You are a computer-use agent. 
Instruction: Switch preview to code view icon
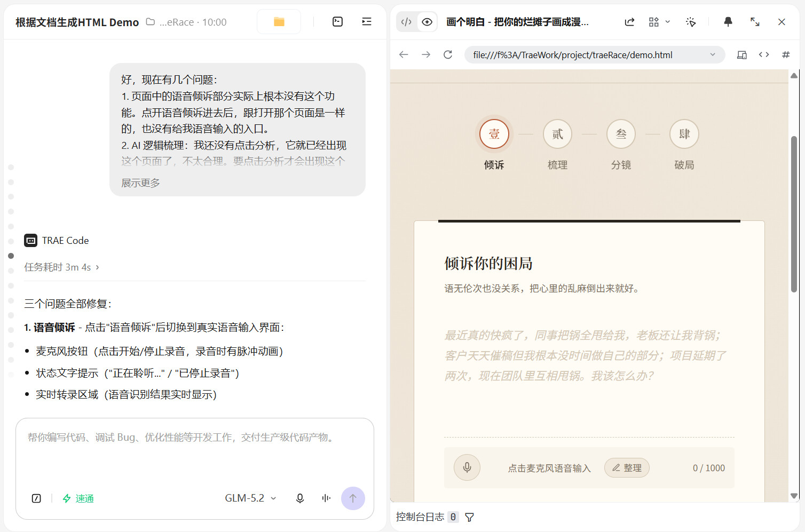[406, 22]
